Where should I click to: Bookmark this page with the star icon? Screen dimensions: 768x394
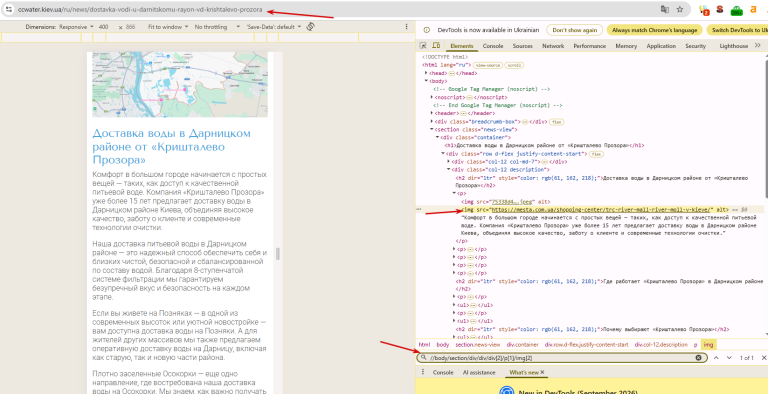click(x=680, y=9)
